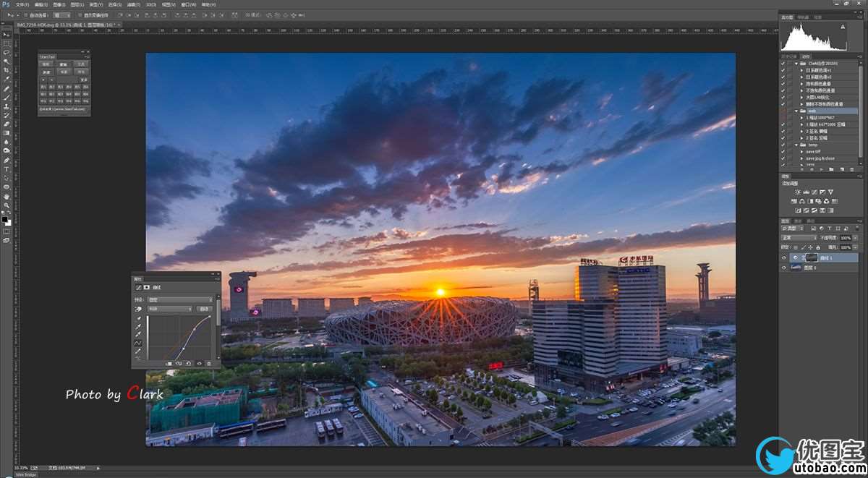Choose edit-points curve mode icon
The image size is (868, 478).
[137, 343]
